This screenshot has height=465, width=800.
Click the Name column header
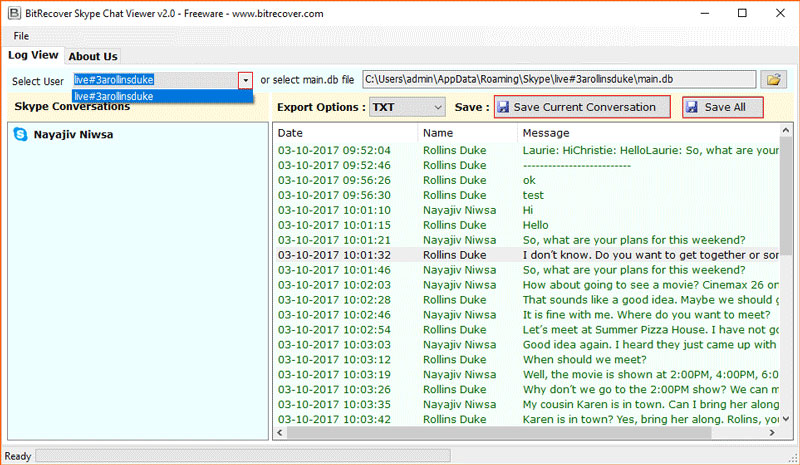click(438, 133)
